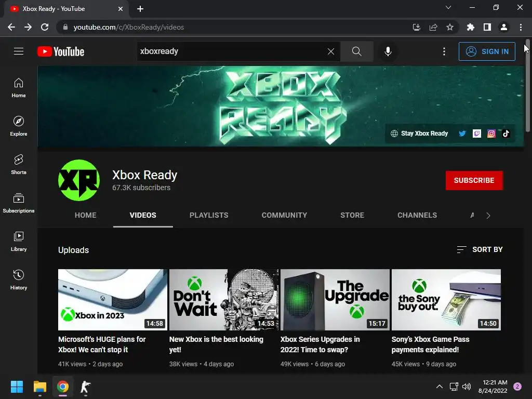Open the Stay Xbox Ready link
532x399 pixels.
click(419, 134)
